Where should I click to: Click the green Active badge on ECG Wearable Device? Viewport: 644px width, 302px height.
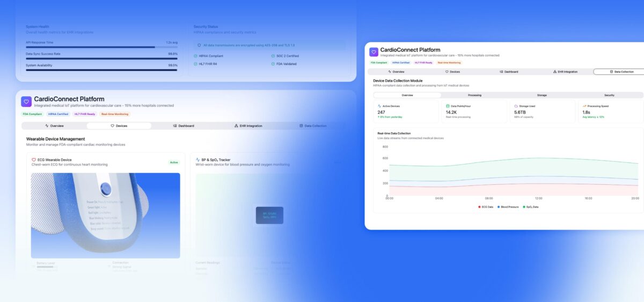click(x=174, y=162)
